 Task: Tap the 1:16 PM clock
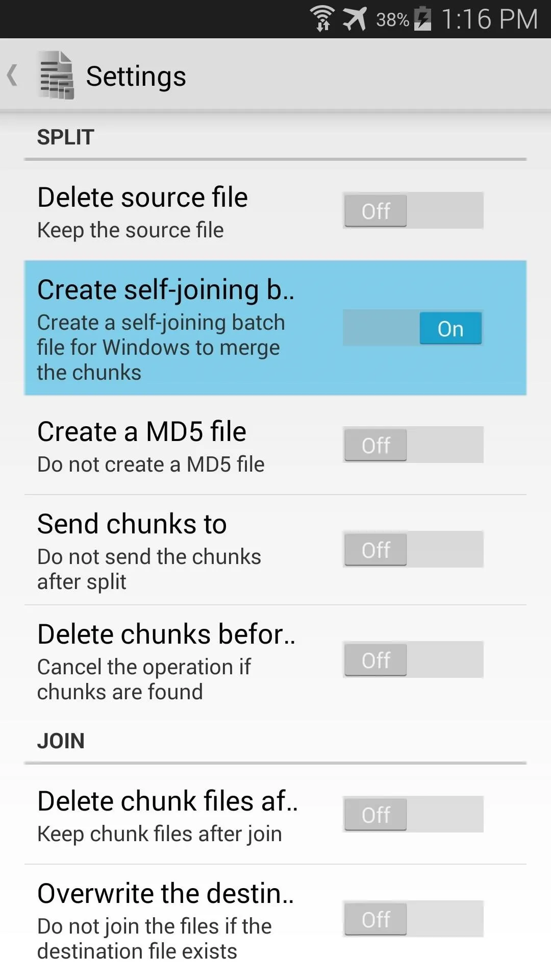point(489,19)
